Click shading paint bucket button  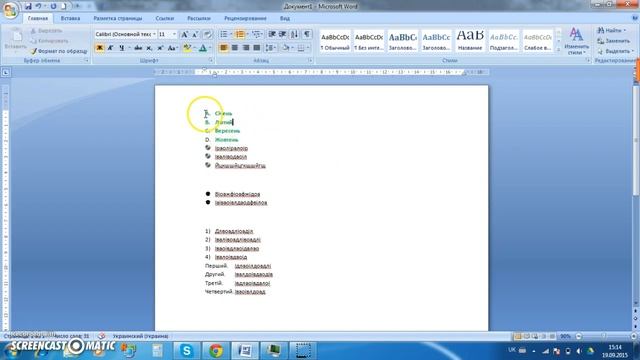pyautogui.click(x=286, y=48)
